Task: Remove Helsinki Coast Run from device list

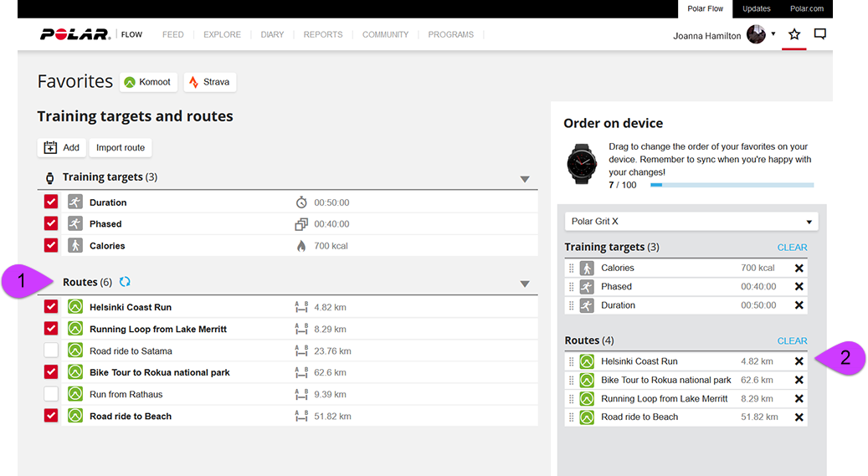Action: pos(799,361)
